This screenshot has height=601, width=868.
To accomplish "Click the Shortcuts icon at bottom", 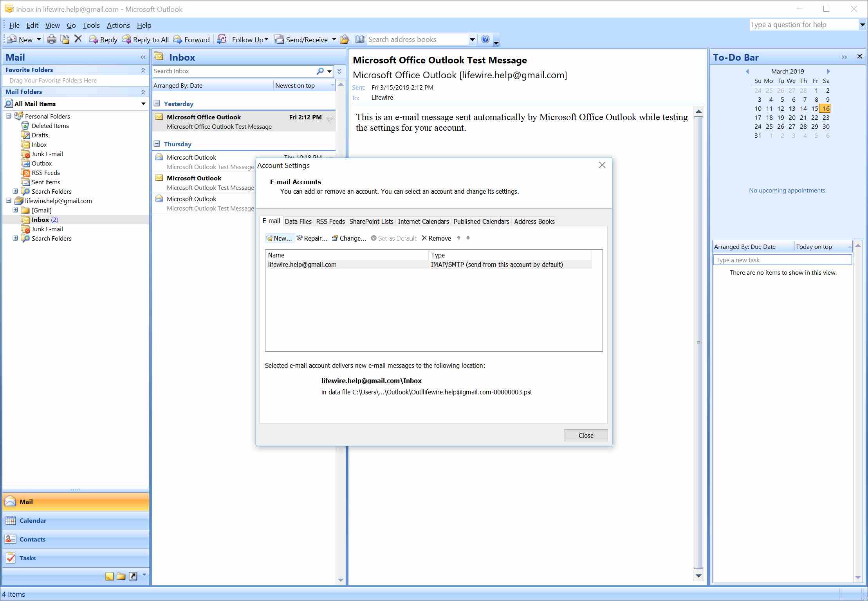I will click(133, 576).
